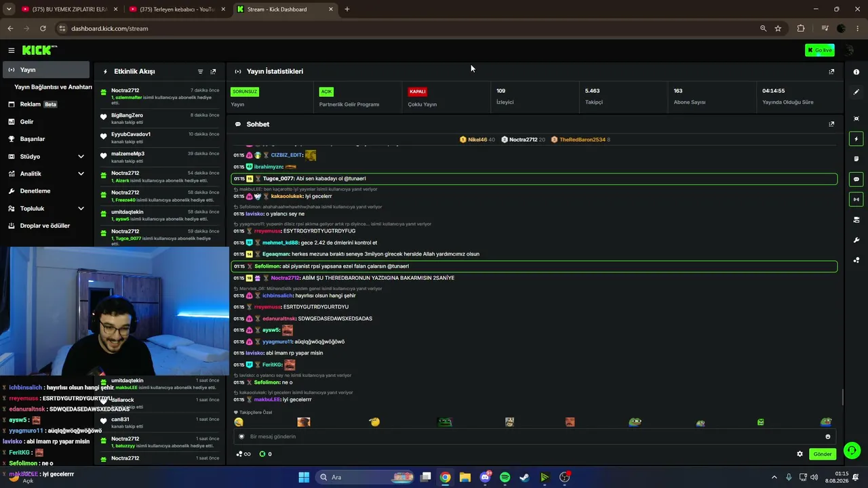Screen dimensions: 868x488
Task: Click EyyubCavadov1 in the activity feed
Action: (x=131, y=134)
